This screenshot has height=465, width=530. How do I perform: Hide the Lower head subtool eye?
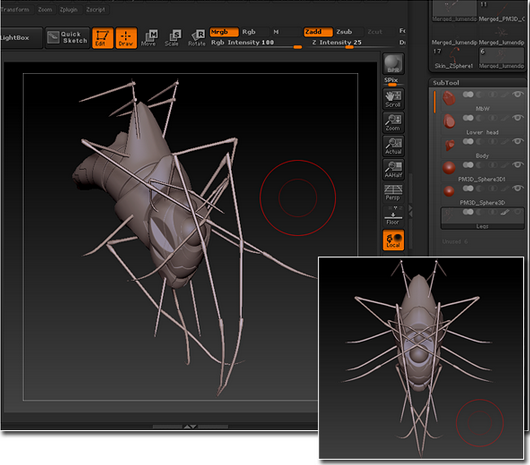(x=518, y=118)
